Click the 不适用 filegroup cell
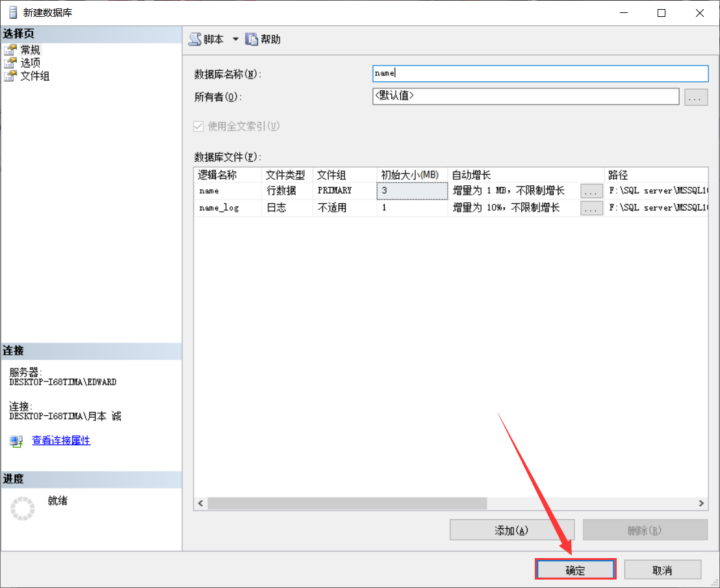Image resolution: width=720 pixels, height=588 pixels. [344, 208]
